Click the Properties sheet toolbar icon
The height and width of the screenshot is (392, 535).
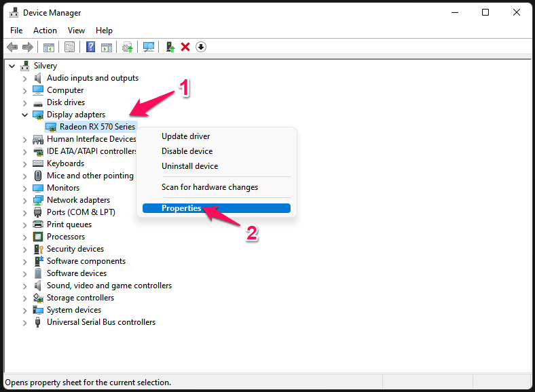pos(70,47)
